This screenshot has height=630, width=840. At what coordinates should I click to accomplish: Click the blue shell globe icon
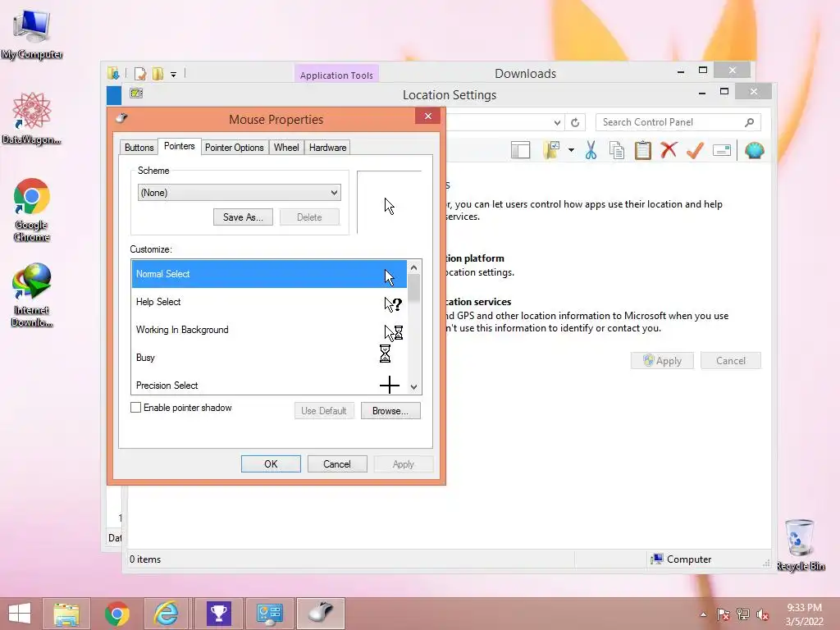754,151
